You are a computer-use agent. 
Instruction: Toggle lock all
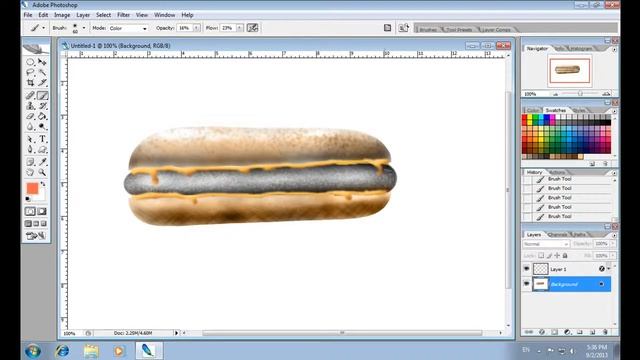(565, 256)
